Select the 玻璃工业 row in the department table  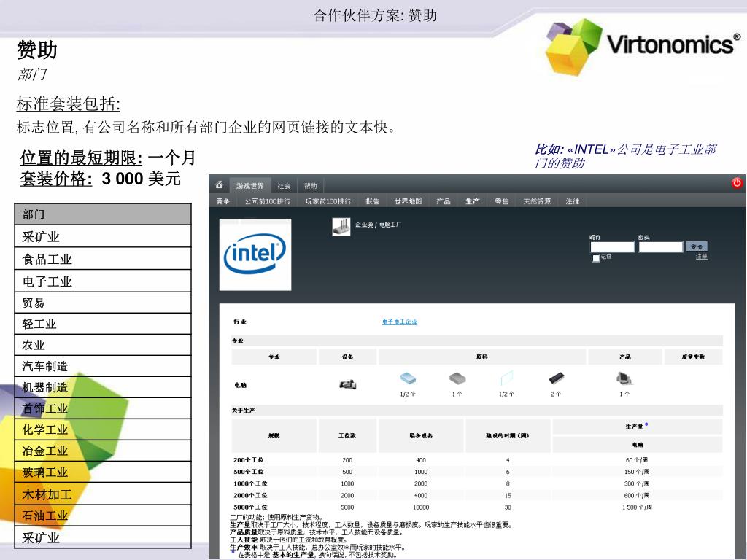point(103,472)
